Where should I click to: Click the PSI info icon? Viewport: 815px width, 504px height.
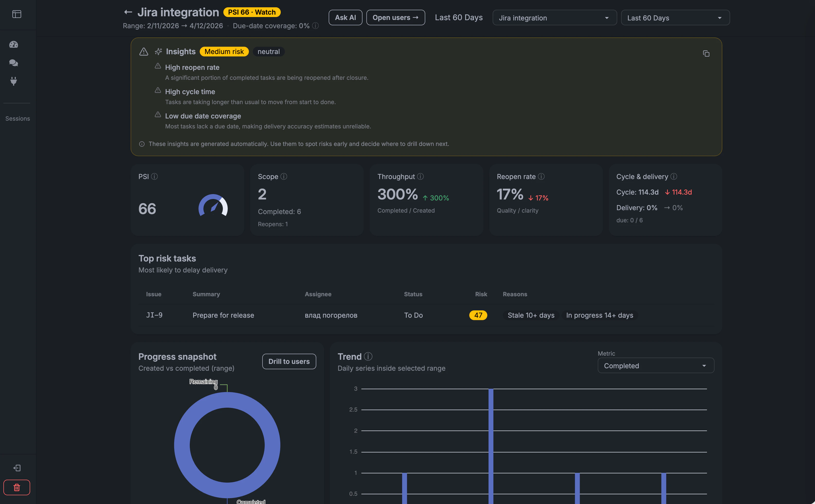(155, 177)
